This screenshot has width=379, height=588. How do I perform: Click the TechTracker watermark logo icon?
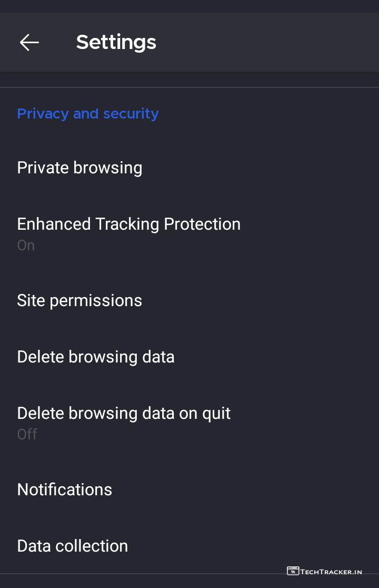(293, 571)
